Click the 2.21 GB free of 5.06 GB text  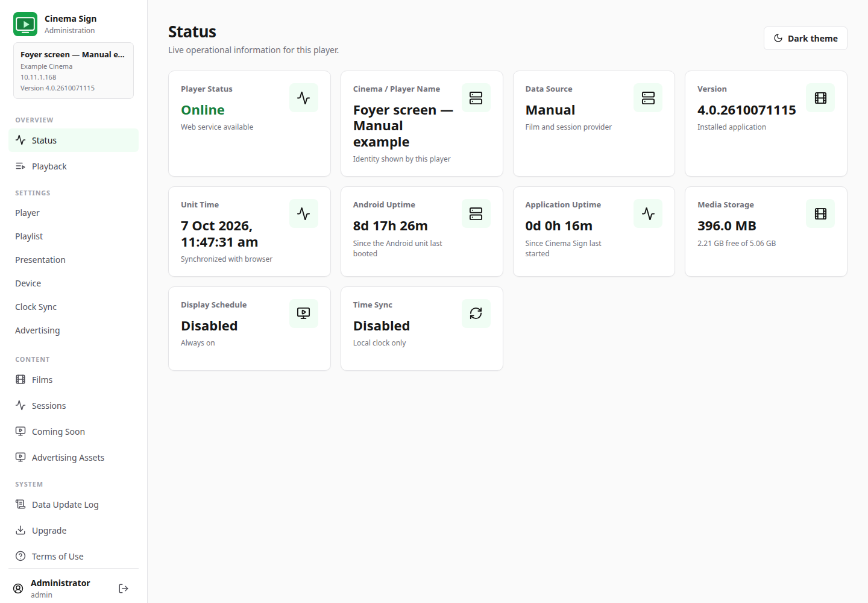(x=737, y=244)
